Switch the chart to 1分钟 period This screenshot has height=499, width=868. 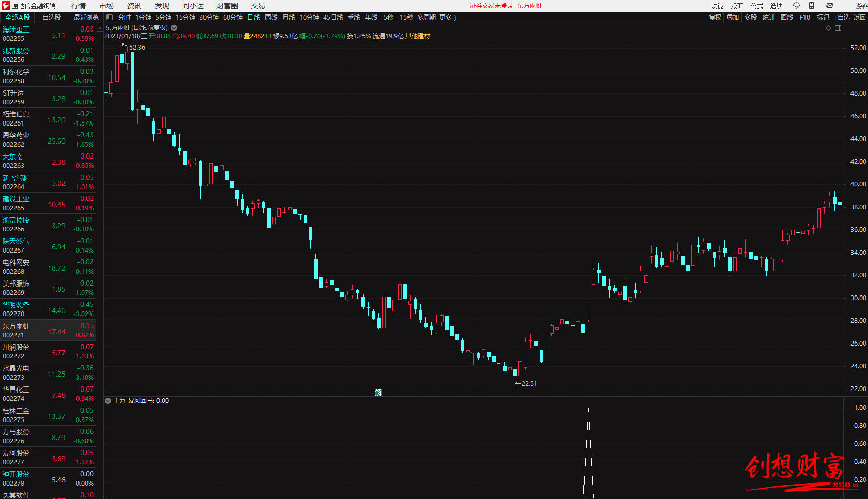143,18
